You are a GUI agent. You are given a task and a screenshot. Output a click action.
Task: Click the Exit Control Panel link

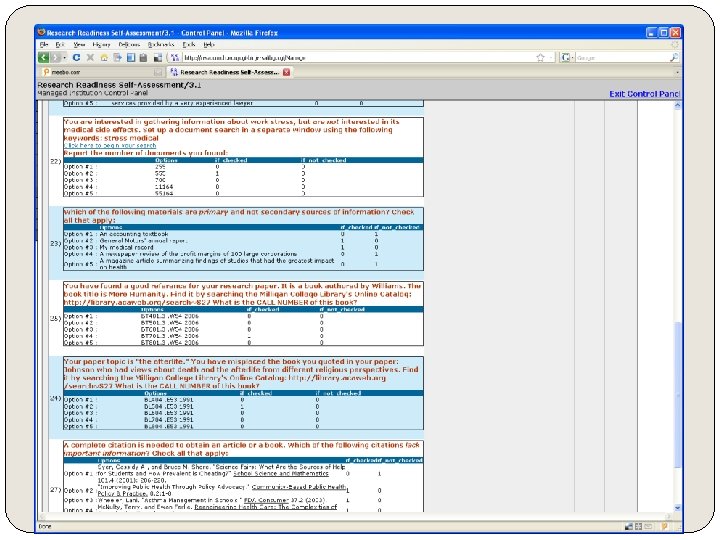[644, 94]
